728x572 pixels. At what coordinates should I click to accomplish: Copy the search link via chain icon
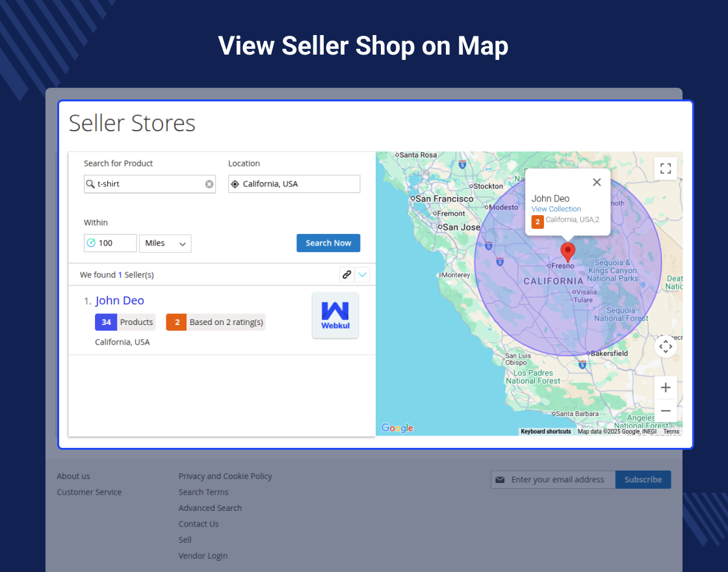click(347, 274)
